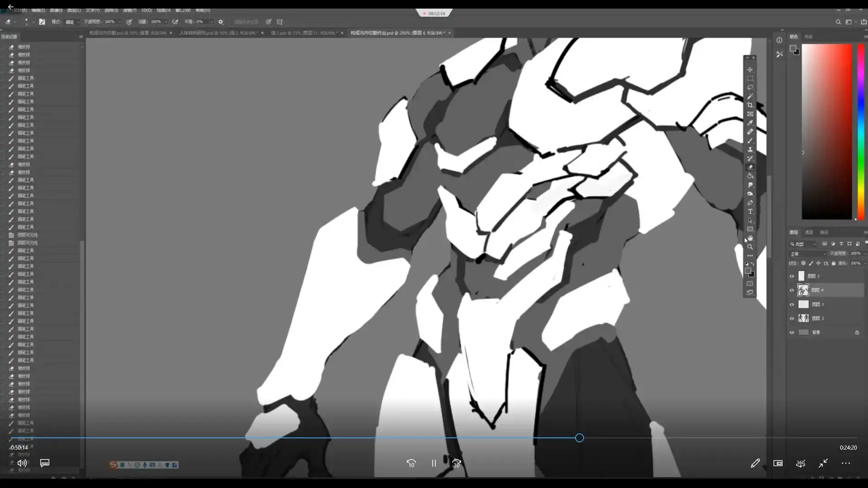Image resolution: width=868 pixels, height=488 pixels.
Task: Select the Type tool
Action: (x=750, y=211)
